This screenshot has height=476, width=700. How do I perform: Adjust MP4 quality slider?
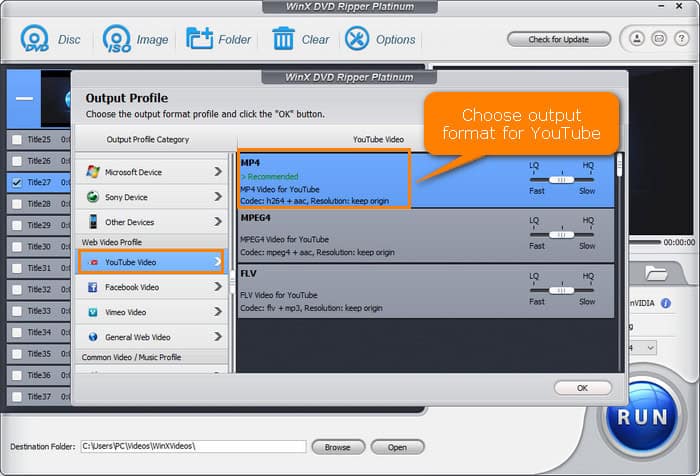562,180
